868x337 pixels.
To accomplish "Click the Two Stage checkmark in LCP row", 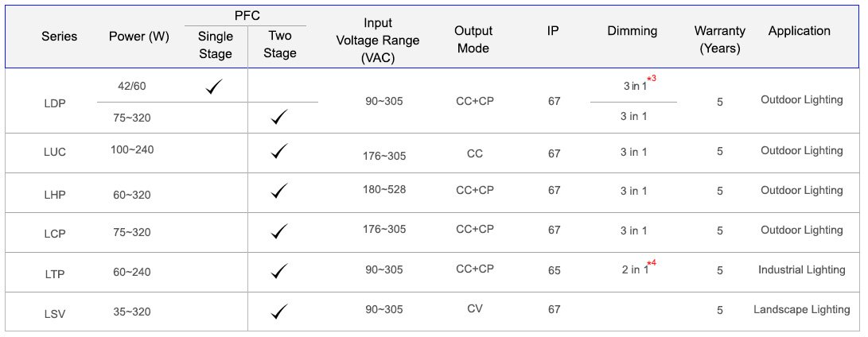I will [x=279, y=230].
